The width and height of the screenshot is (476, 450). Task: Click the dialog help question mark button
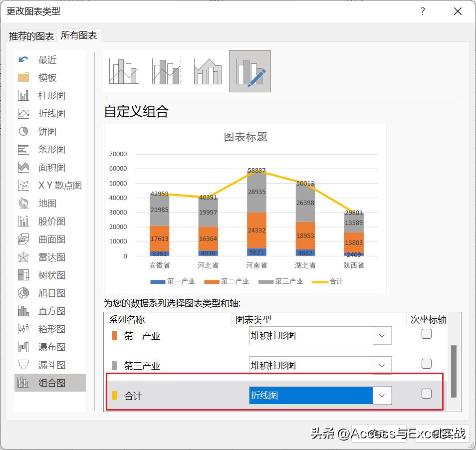tap(423, 11)
